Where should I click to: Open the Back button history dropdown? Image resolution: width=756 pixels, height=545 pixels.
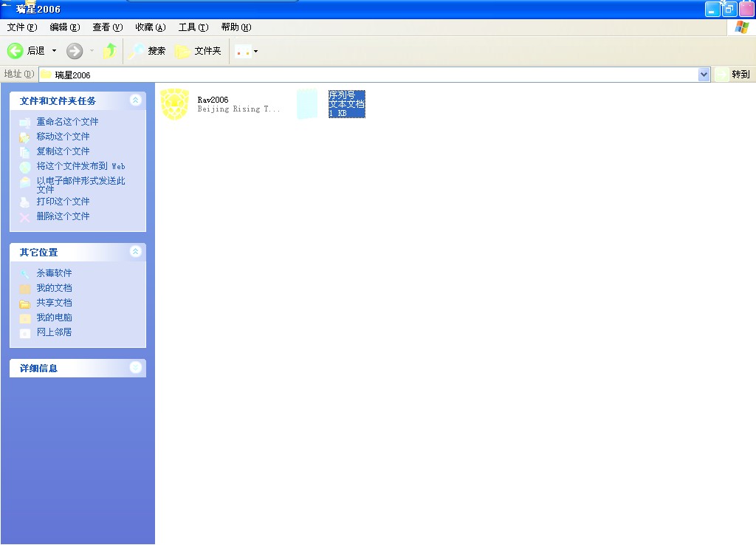click(x=54, y=51)
